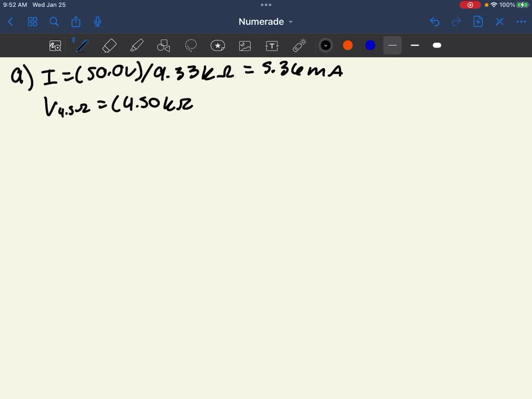Tap the share export icon
This screenshot has width=532, height=399.
76,22
